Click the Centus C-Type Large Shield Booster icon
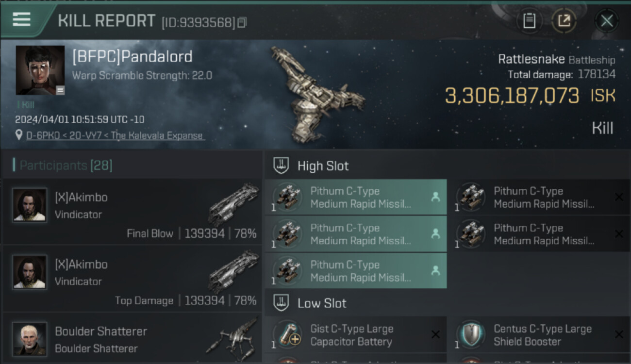This screenshot has height=364, width=631. tap(471, 335)
